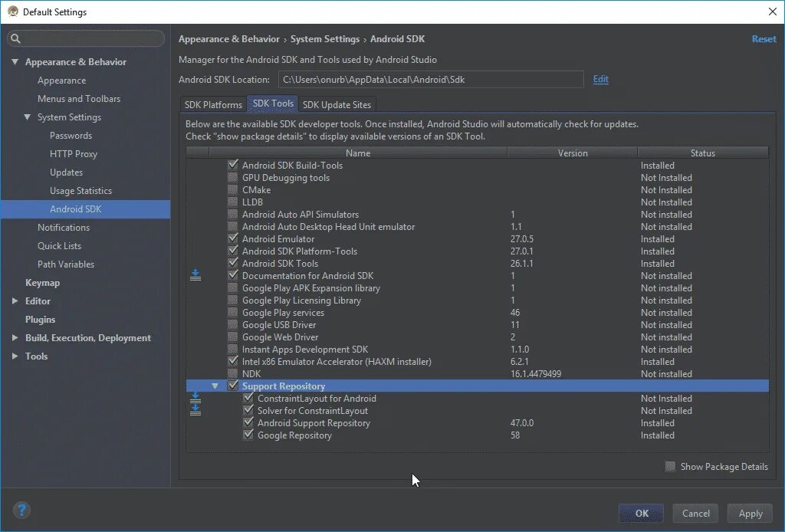This screenshot has width=785, height=532.
Task: Expand Build, Execution, Deployment arrow
Action: 15,338
